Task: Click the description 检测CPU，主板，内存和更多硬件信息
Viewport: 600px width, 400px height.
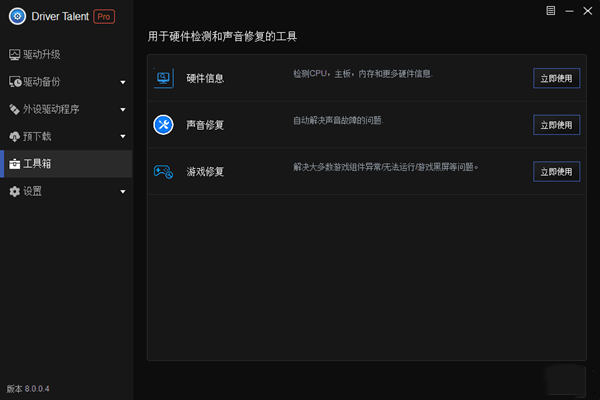Action: click(x=363, y=74)
